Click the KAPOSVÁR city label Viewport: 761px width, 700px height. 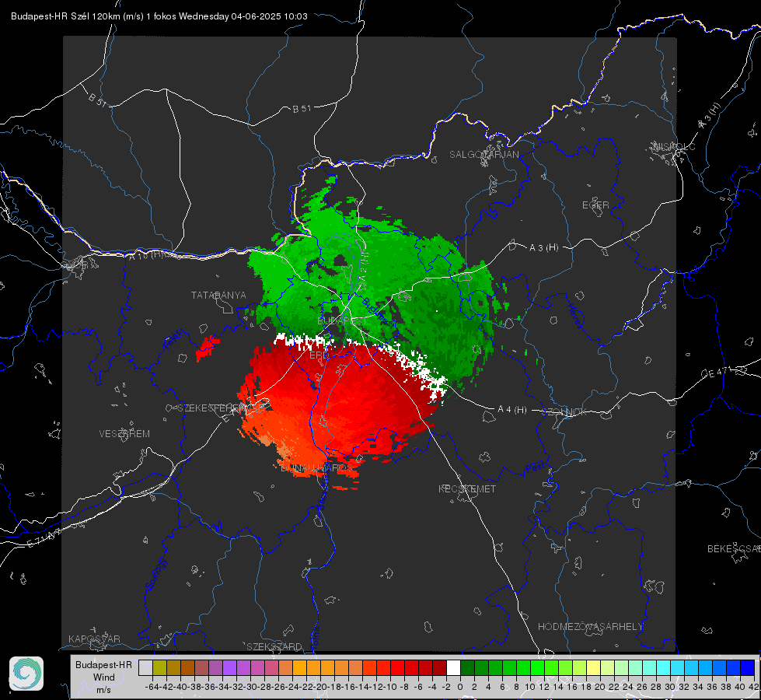(x=94, y=639)
